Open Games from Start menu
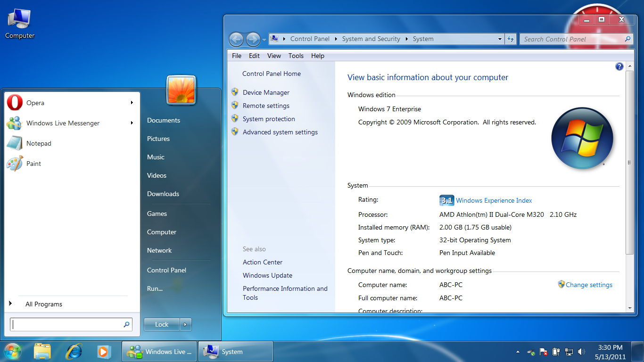Image resolution: width=644 pixels, height=362 pixels. pos(157,214)
